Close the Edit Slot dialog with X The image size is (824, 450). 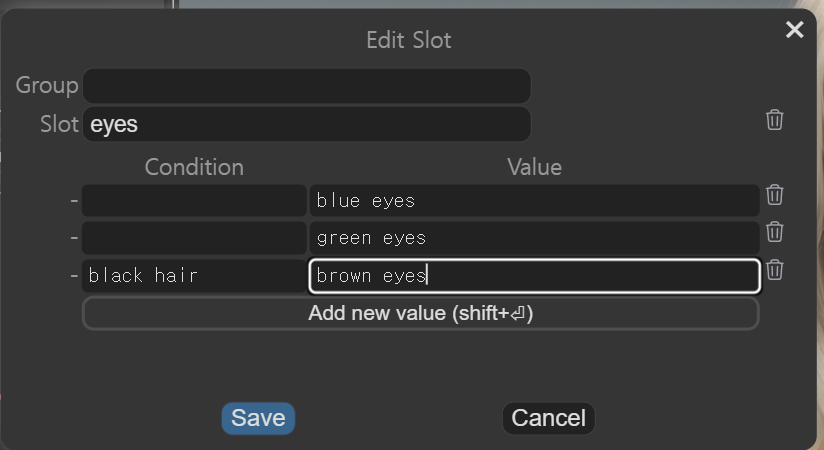tap(795, 30)
